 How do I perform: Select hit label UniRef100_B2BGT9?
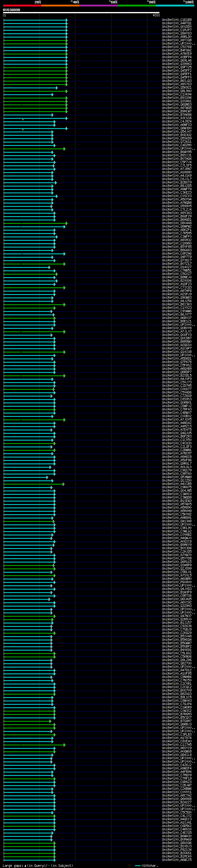coord(177,182)
